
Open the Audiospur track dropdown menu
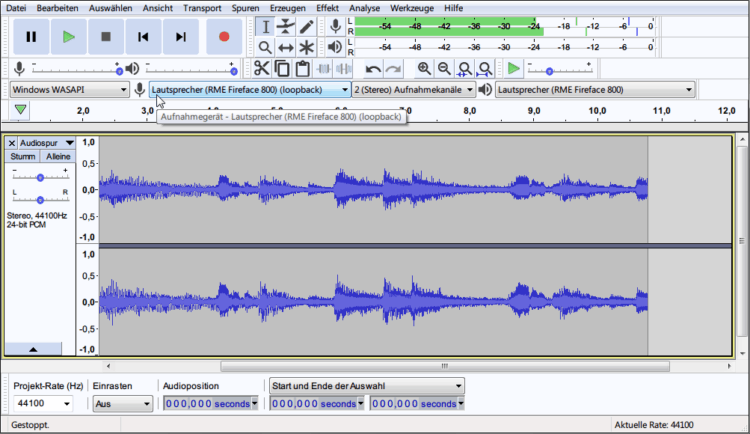pos(47,143)
